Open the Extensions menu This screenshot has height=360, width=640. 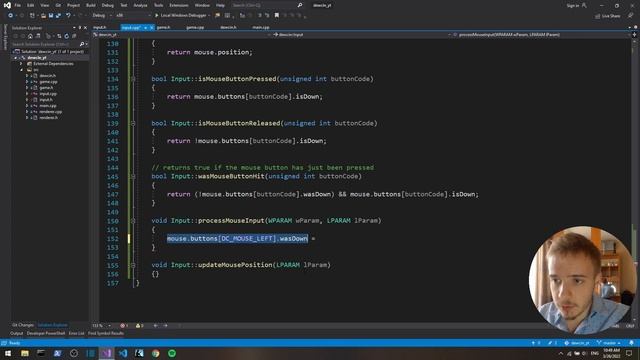[179, 5]
